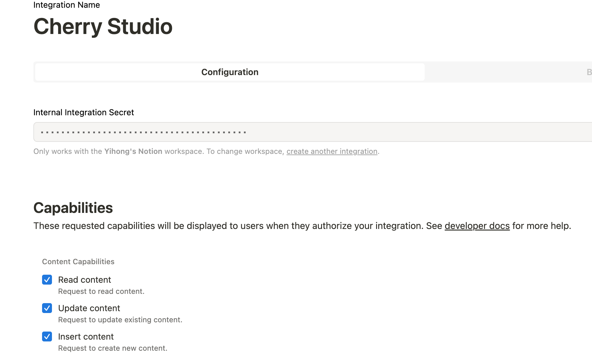592x364 pixels.
Task: Click the Insert content label text
Action: click(x=86, y=336)
